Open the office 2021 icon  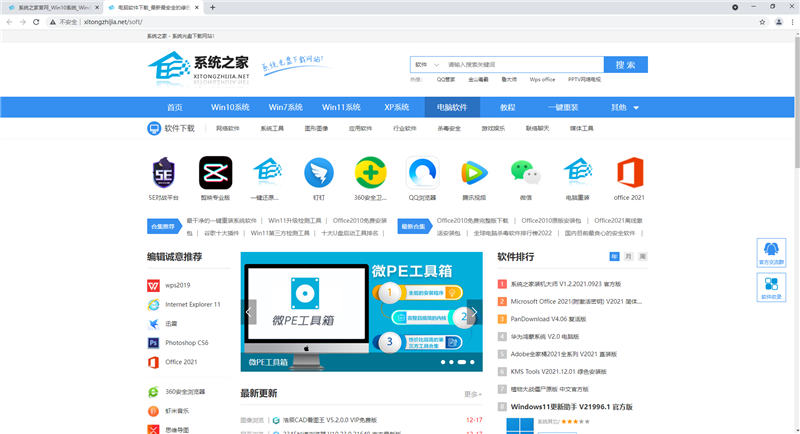630,172
